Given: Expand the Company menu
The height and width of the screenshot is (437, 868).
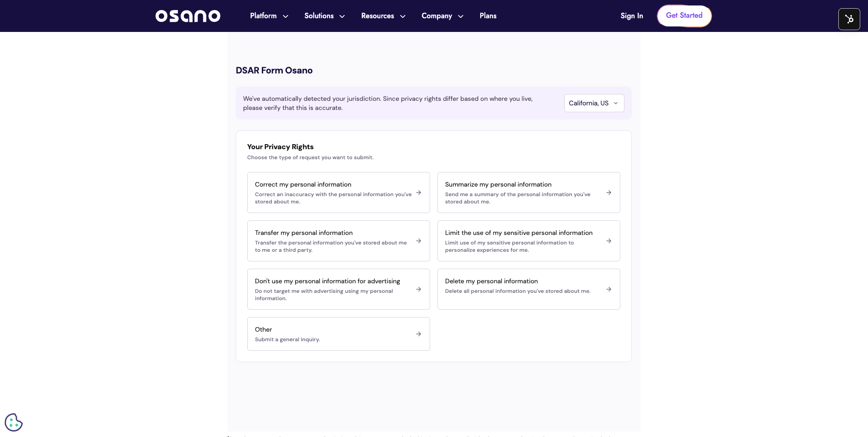Looking at the screenshot, I should click(x=442, y=16).
